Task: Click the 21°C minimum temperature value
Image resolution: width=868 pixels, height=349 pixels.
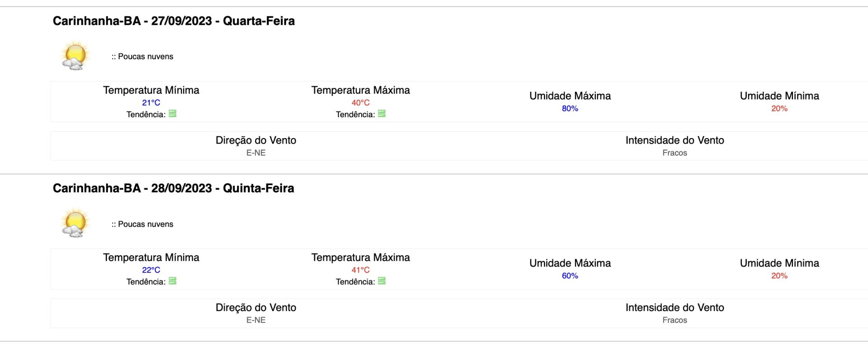Action: (151, 103)
